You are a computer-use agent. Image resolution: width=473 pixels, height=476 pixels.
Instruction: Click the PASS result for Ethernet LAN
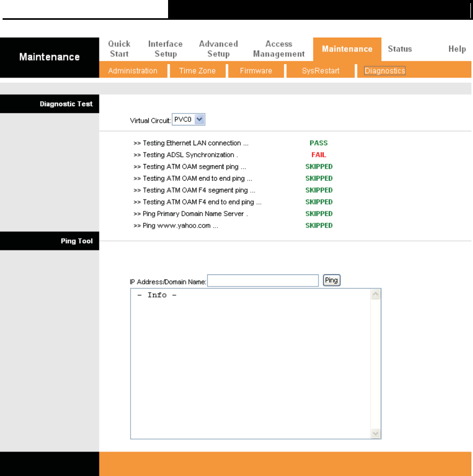(318, 143)
